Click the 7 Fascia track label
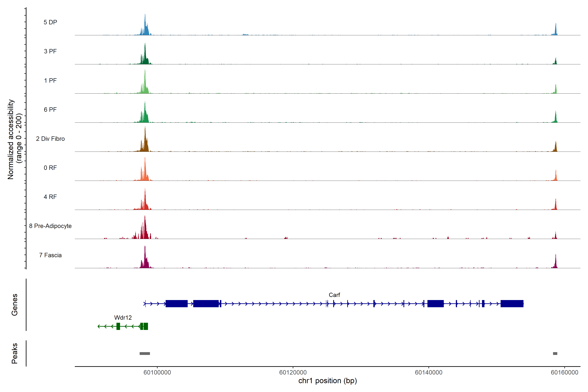 pos(50,255)
